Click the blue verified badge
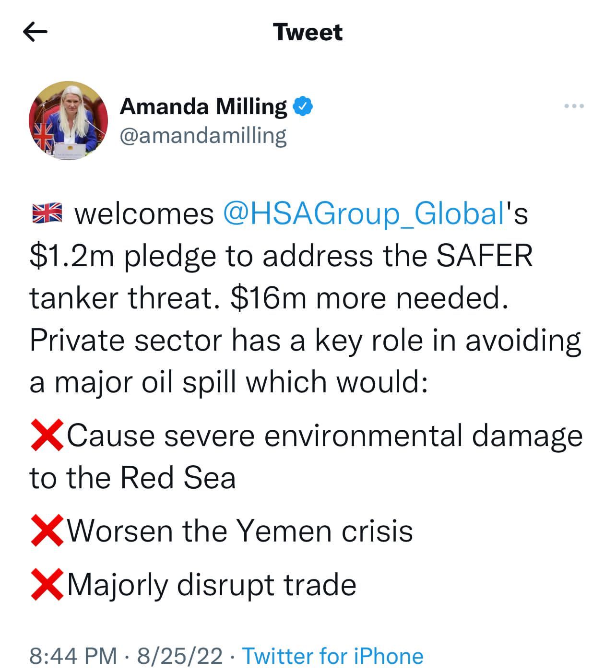 coord(303,106)
